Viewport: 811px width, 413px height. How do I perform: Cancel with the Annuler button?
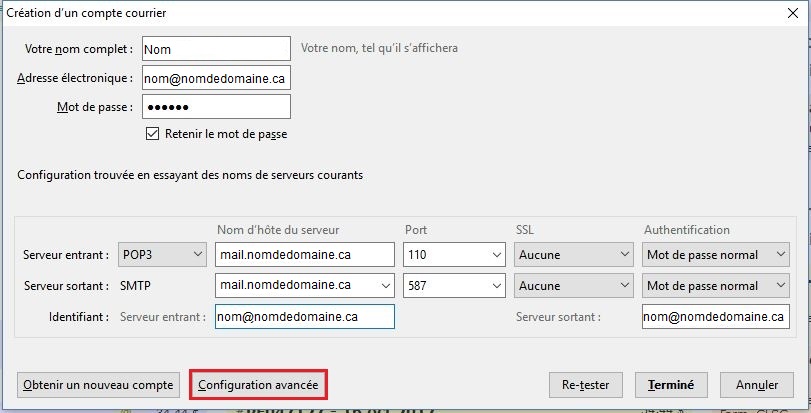point(756,384)
